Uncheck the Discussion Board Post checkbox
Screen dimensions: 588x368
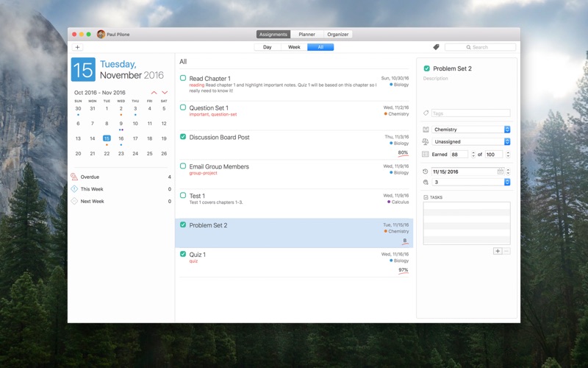pyautogui.click(x=183, y=137)
